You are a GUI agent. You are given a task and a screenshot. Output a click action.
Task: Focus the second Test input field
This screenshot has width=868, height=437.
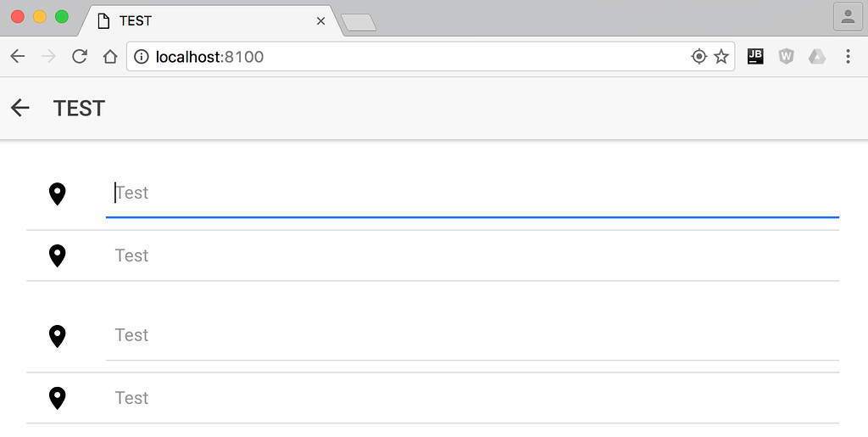click(472, 256)
